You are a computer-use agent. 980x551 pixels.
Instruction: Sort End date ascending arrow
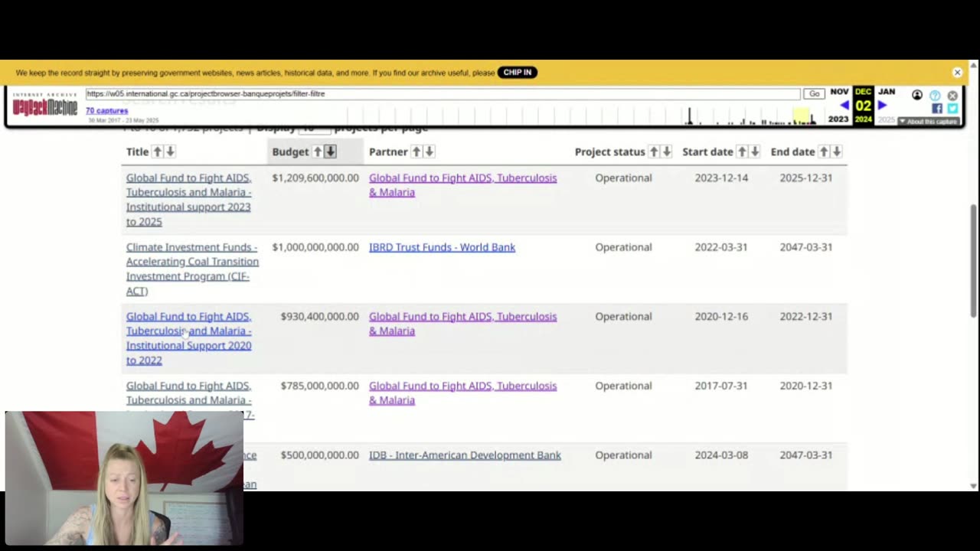tap(824, 152)
